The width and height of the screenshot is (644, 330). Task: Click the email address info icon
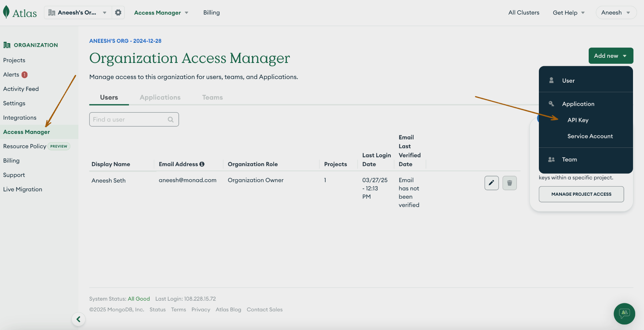click(x=202, y=164)
